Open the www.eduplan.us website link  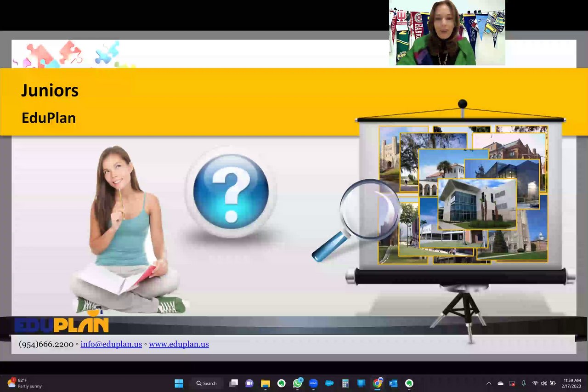(x=179, y=344)
